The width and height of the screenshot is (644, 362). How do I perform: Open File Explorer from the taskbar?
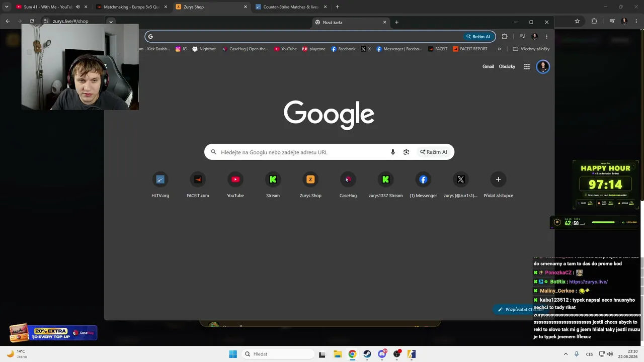(x=337, y=354)
